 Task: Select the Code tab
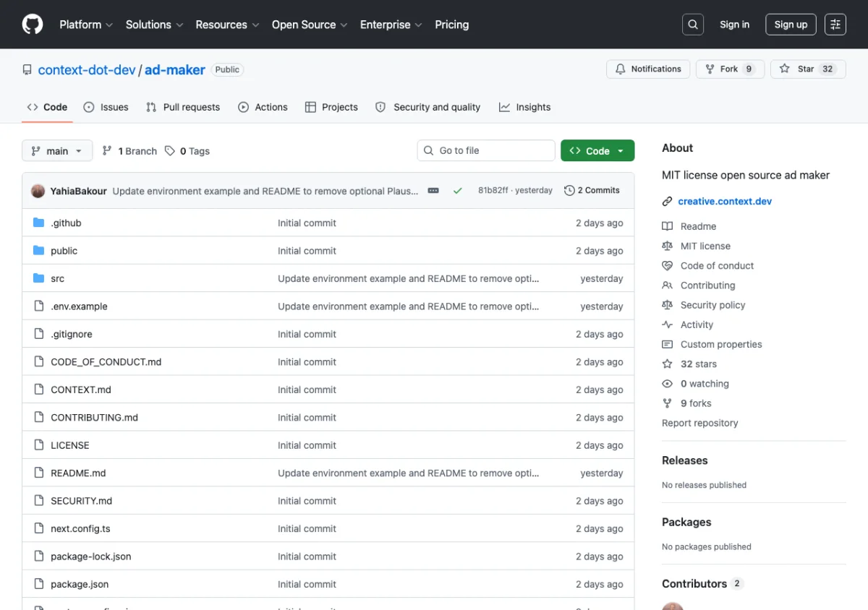click(47, 107)
